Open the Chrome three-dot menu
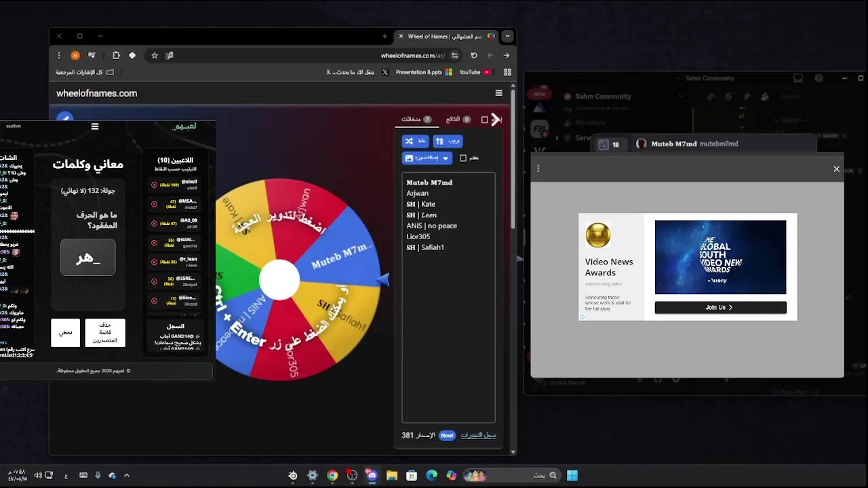868x488 pixels. 59,56
